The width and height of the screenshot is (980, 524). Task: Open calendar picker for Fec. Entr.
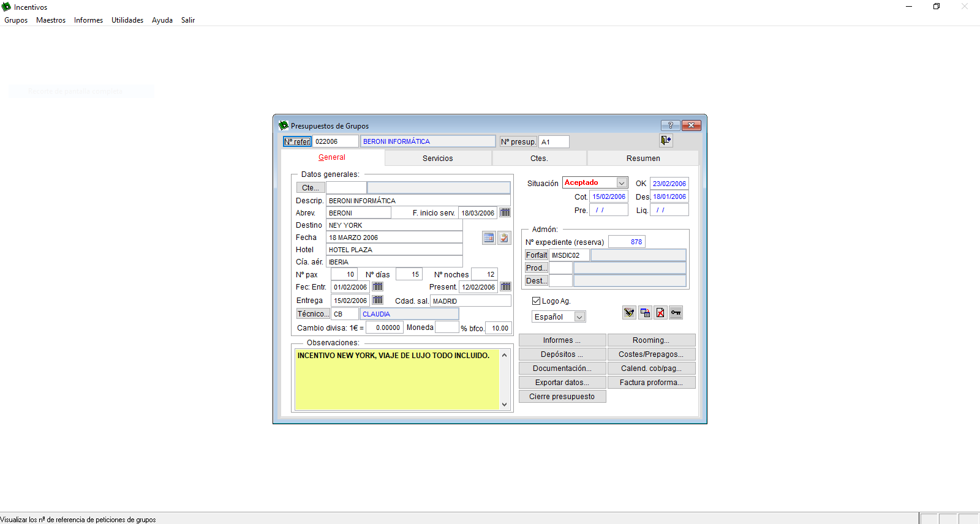(378, 286)
